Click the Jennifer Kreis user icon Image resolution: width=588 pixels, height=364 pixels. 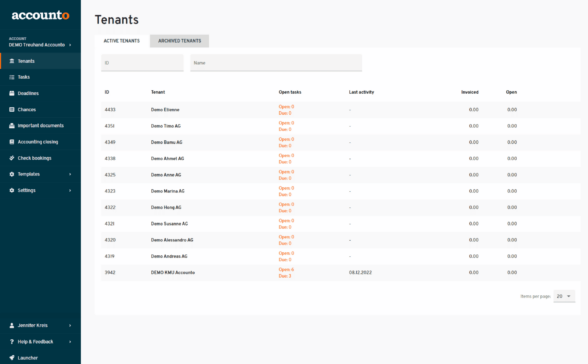pyautogui.click(x=12, y=325)
